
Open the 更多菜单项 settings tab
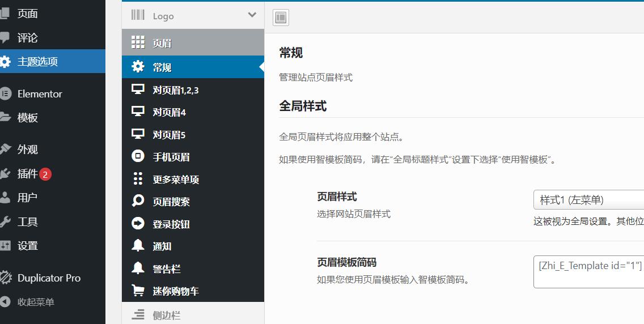(193, 179)
